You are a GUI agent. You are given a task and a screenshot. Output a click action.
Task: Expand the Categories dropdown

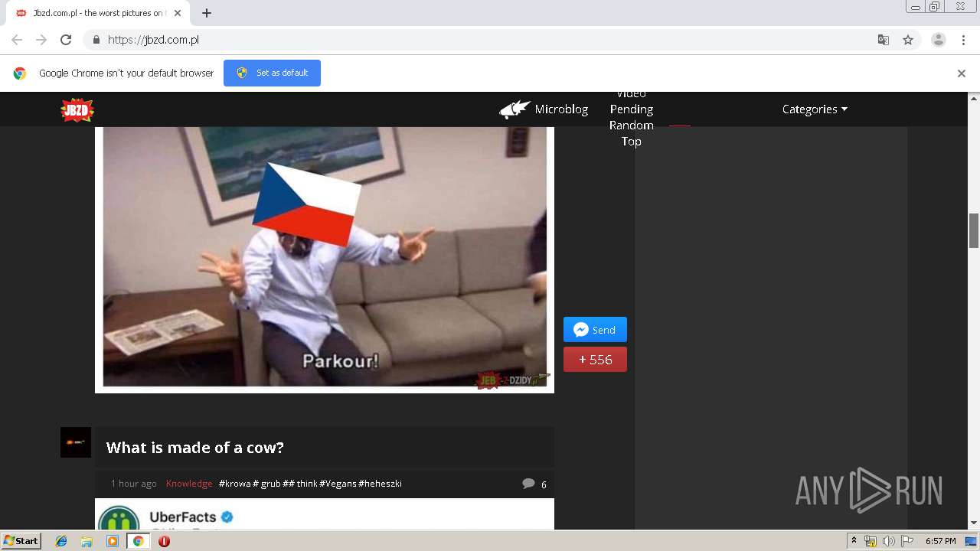point(815,109)
